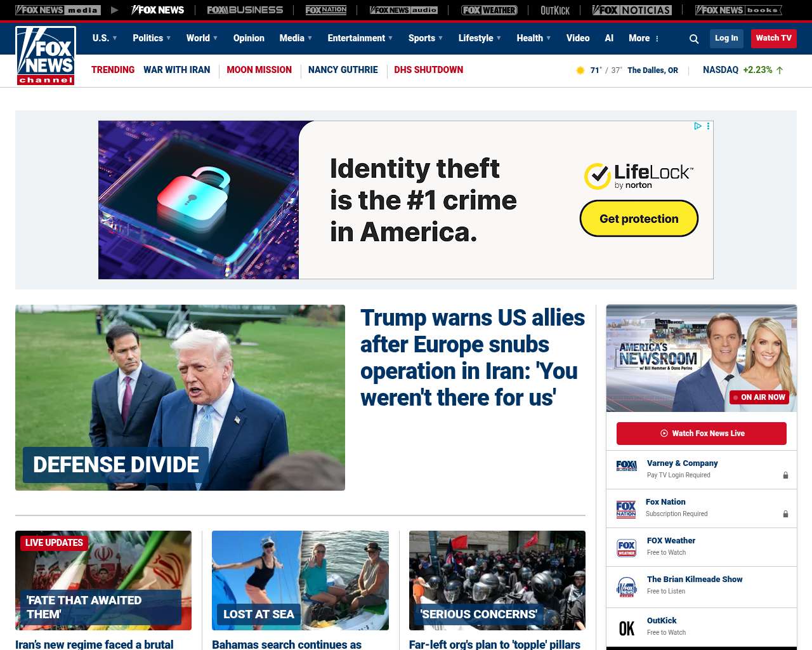Click the AdChoices icon on the ad
The height and width of the screenshot is (650, 812).
pos(698,126)
